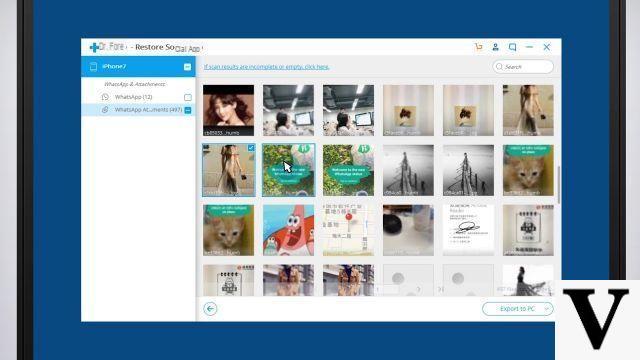This screenshot has height=360, width=640.
Task: Toggle the WhatsApp Attachments (497) checkbox
Action: pos(188,110)
